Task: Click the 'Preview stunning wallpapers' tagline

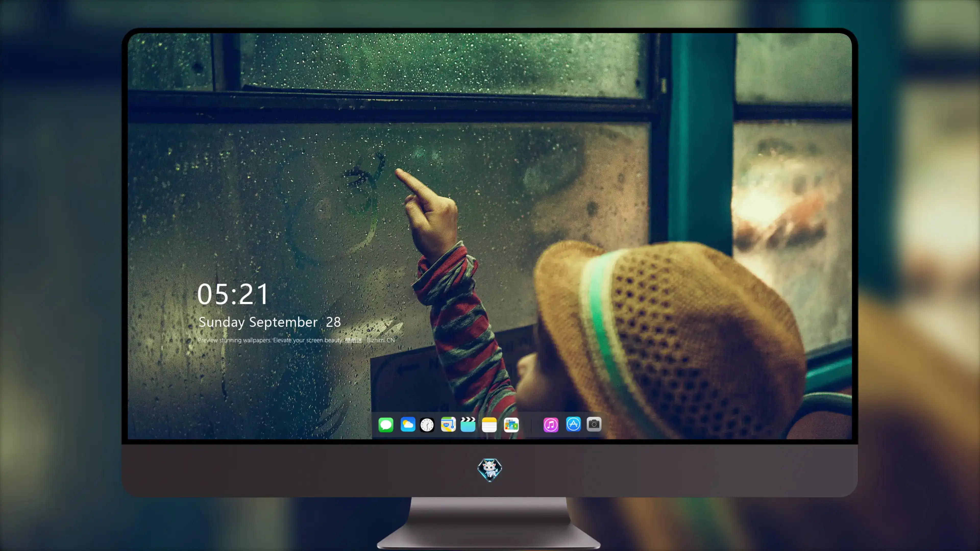Action: point(296,340)
